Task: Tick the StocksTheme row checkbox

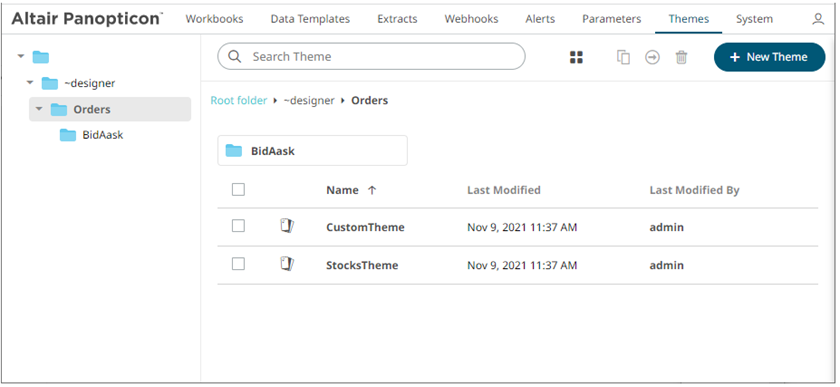Action: 238,264
